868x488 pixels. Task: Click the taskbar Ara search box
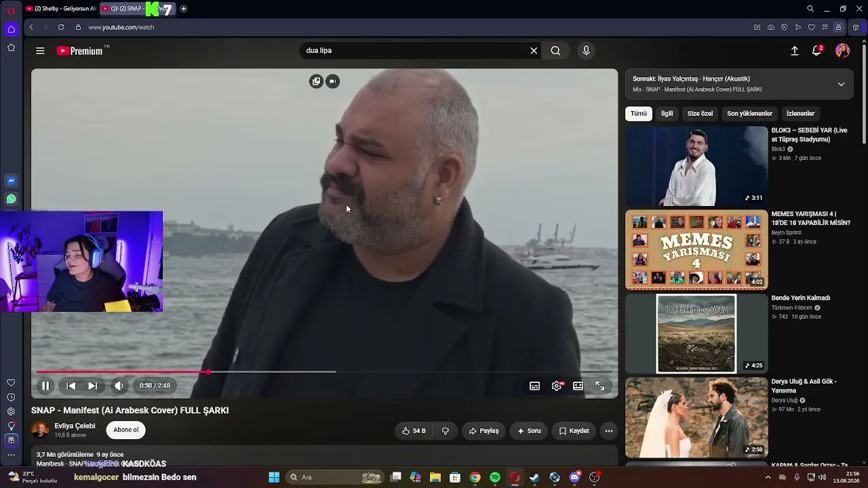point(336,477)
